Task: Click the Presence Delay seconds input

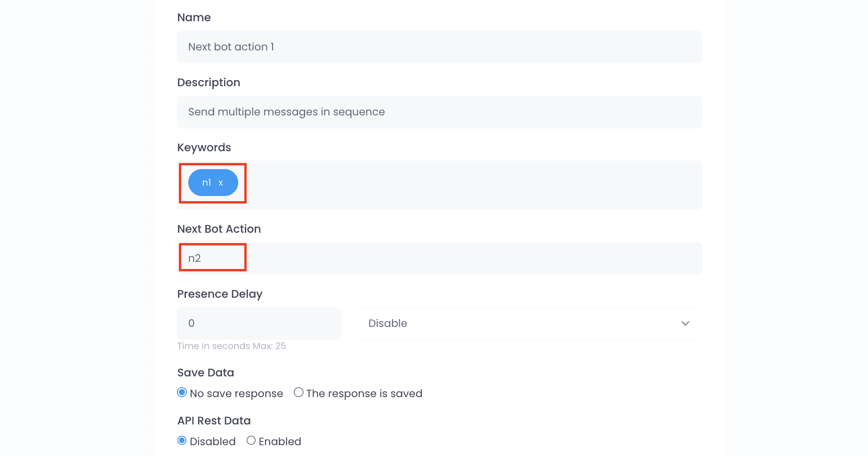Action: coord(259,323)
